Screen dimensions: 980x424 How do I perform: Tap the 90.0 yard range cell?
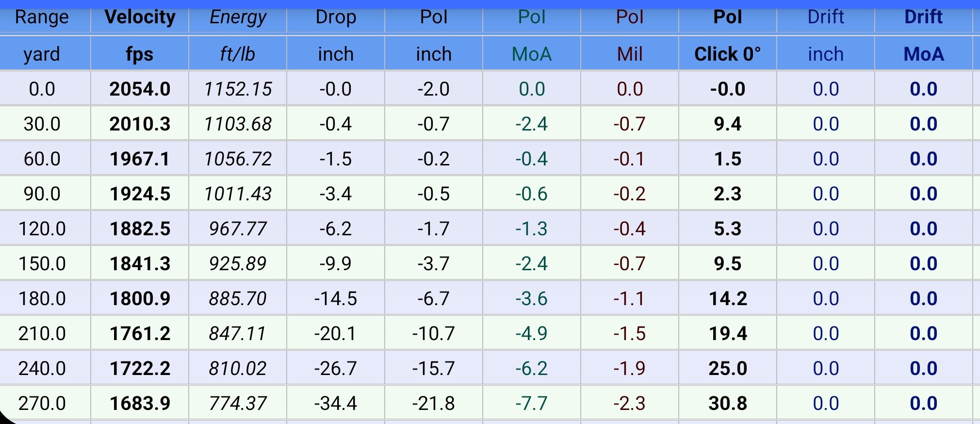42,194
